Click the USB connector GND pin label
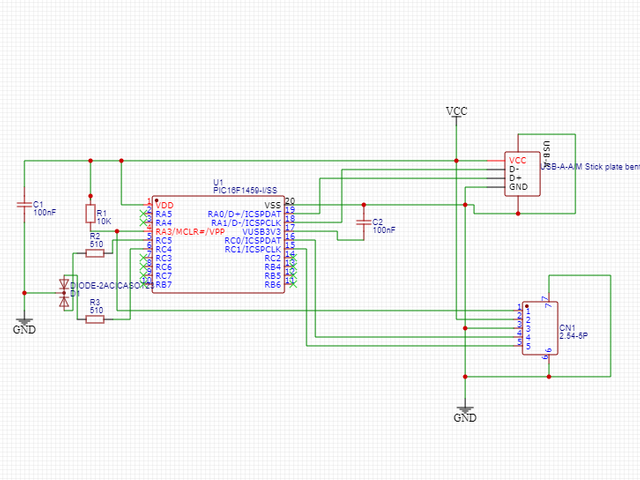 [518, 187]
